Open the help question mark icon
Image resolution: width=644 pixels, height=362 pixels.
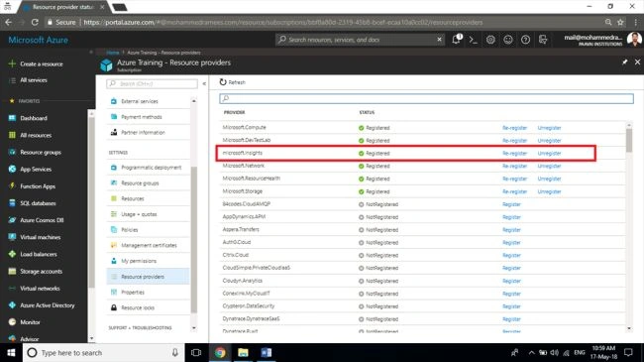pos(525,40)
